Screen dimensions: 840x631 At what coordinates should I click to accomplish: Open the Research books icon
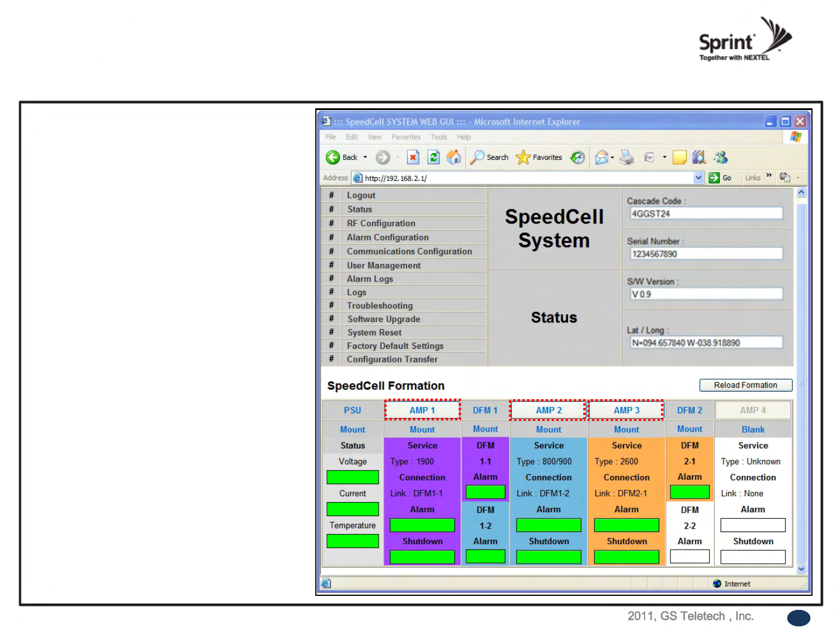click(x=698, y=157)
